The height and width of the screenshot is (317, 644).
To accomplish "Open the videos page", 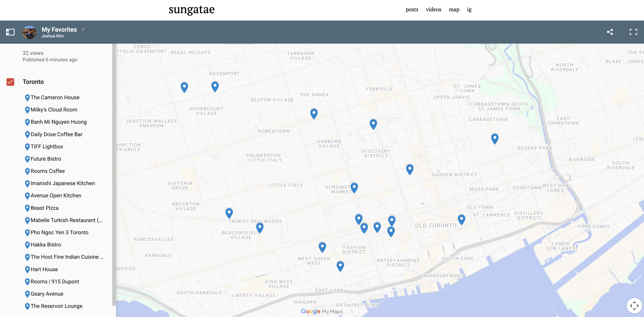I will tap(433, 10).
